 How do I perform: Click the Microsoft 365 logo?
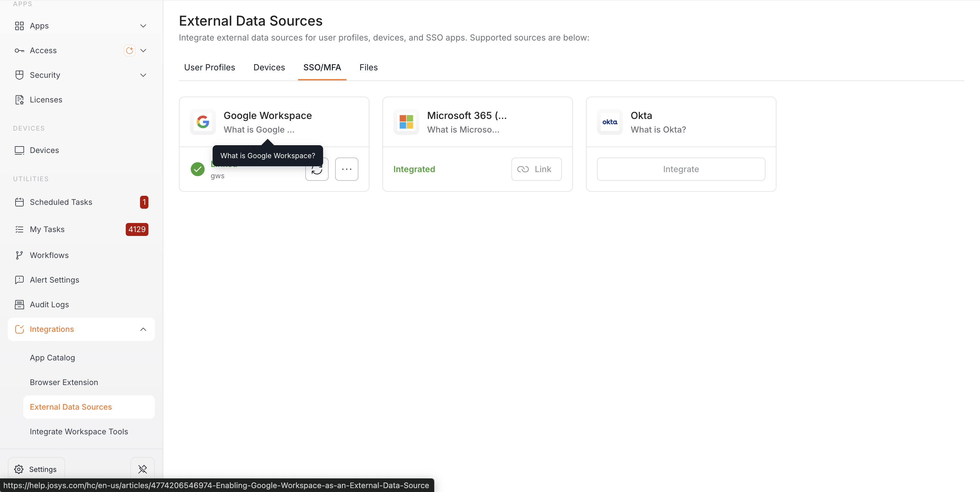(406, 122)
